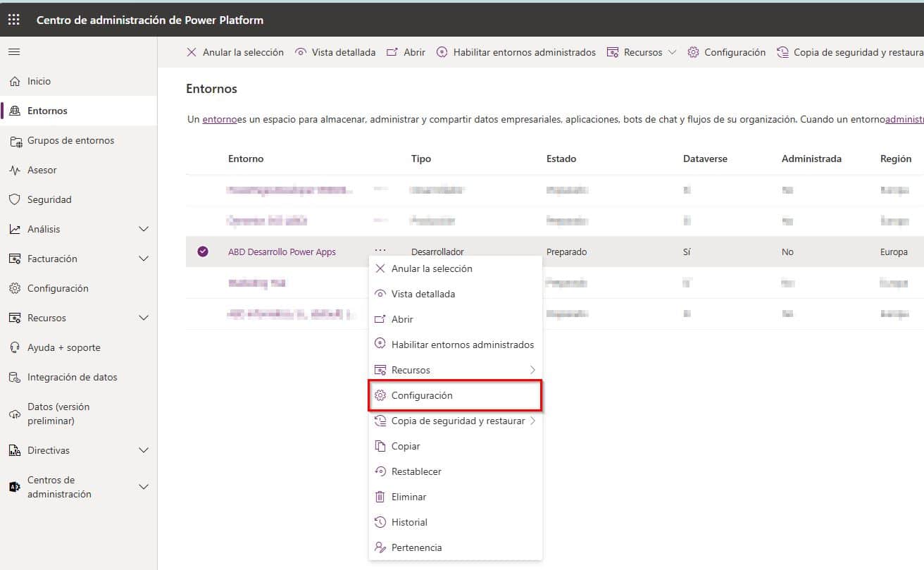
Task: Click the ellipsis beside ABD Desarrollo Power Apps
Action: click(380, 250)
